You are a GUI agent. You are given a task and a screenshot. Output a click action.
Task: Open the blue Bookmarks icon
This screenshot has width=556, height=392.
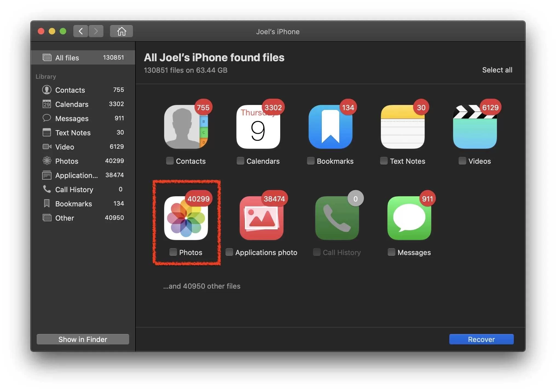(x=331, y=127)
